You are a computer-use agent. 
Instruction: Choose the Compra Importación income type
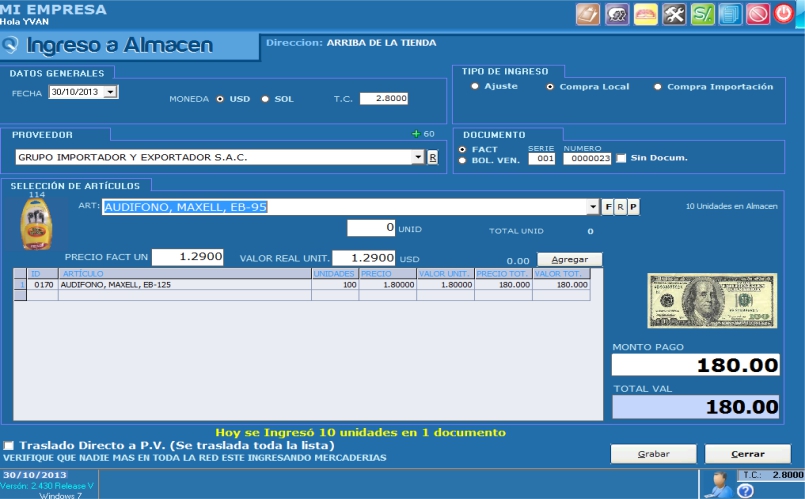(x=657, y=87)
